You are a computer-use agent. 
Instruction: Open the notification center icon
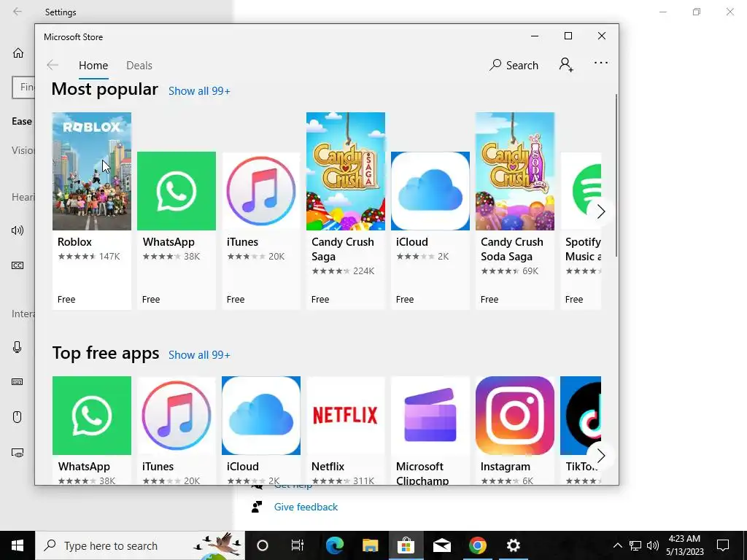(723, 545)
